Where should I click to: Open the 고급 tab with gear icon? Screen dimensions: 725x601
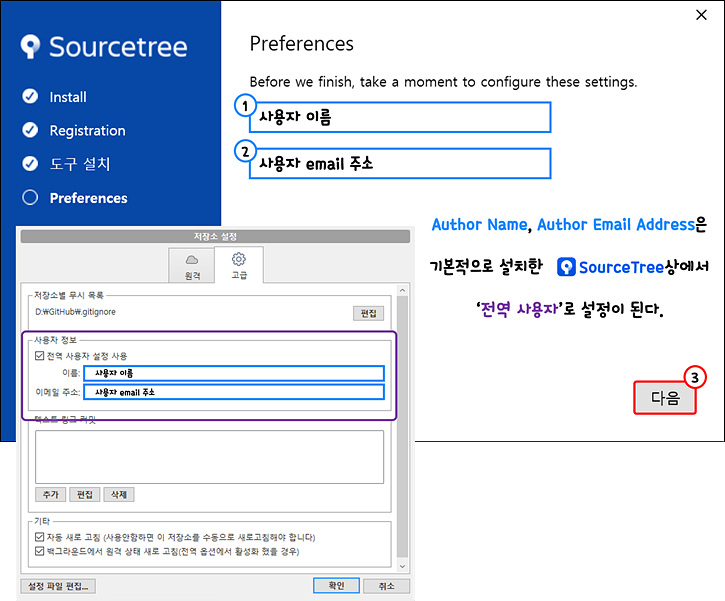pyautogui.click(x=239, y=265)
